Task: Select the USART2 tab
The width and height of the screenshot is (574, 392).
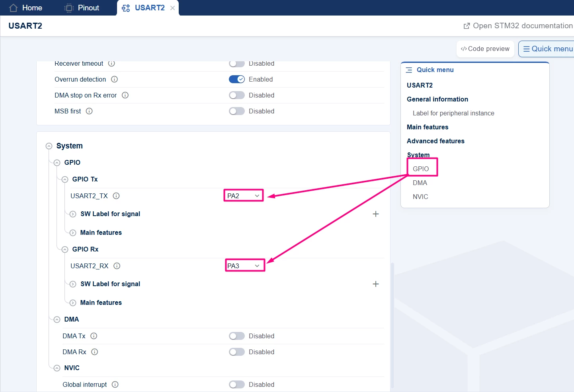Action: coord(148,8)
